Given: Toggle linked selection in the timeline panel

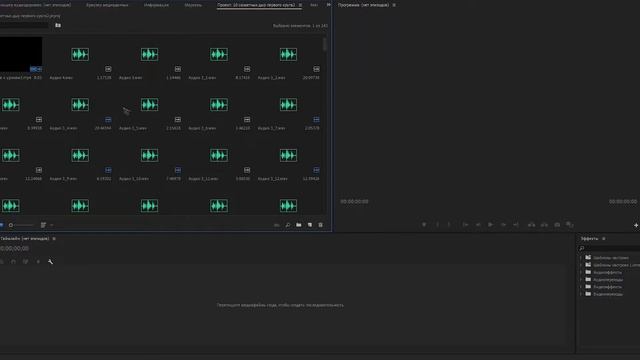Looking at the screenshot, I should 26,262.
